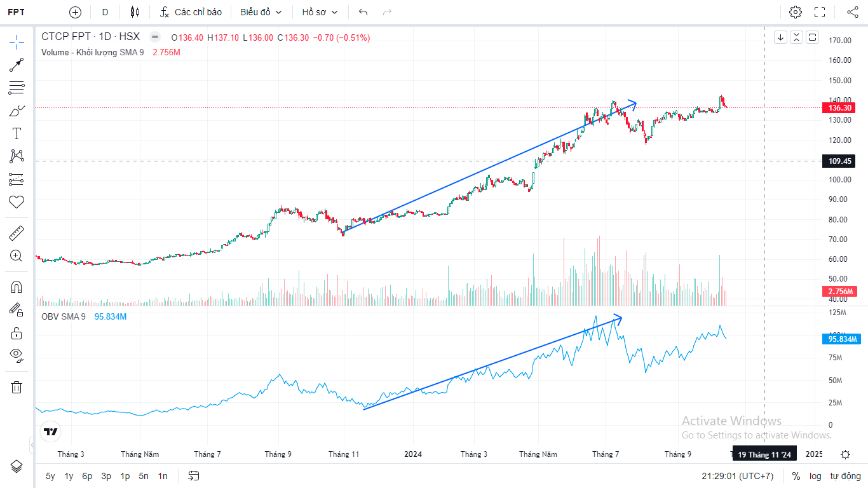Image resolution: width=868 pixels, height=488 pixels.
Task: Change the D time interval
Action: pos(105,12)
